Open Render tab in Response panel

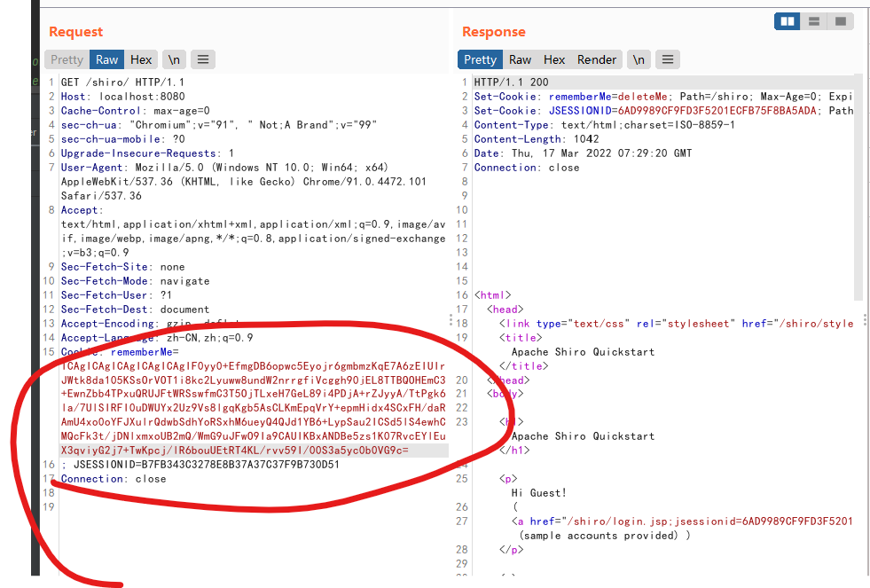(x=597, y=59)
